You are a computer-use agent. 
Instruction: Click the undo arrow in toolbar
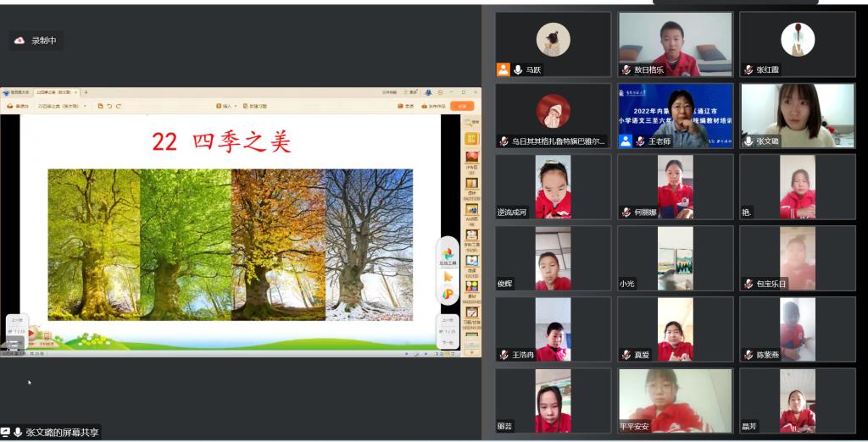click(x=109, y=106)
